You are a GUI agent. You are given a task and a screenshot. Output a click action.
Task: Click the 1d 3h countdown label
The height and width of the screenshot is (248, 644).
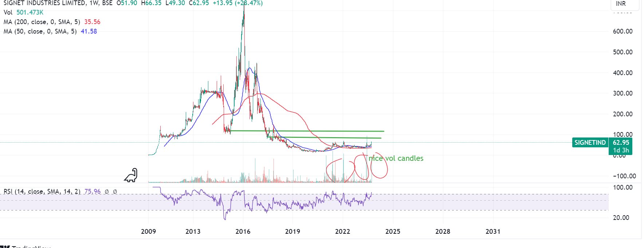coord(621,150)
